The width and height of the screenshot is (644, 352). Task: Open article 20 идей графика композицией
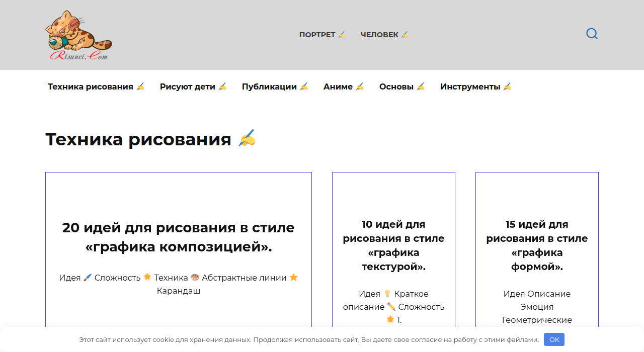[179, 237]
